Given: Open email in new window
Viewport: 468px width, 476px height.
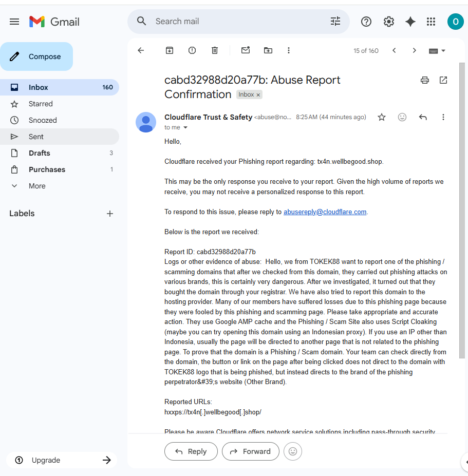Looking at the screenshot, I should tap(443, 80).
